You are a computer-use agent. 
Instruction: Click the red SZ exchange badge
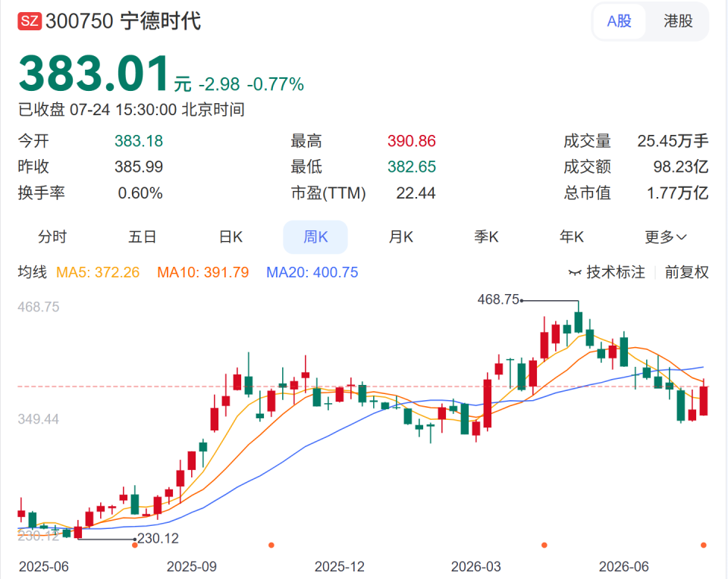point(30,21)
